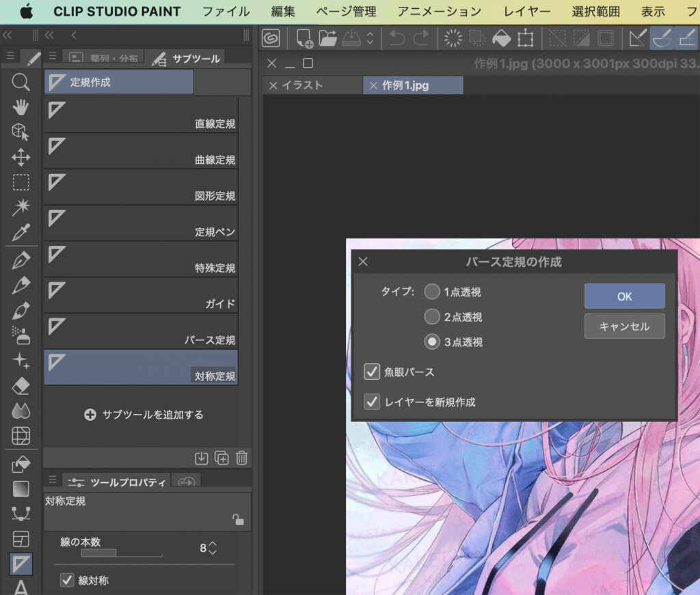Open the レイヤー menu
700x595 pixels.
527,12
